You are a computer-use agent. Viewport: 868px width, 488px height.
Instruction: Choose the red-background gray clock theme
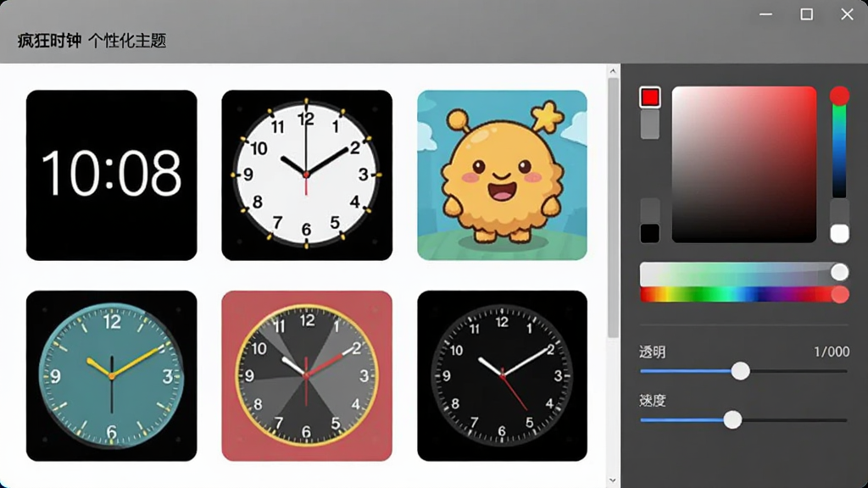pyautogui.click(x=307, y=375)
